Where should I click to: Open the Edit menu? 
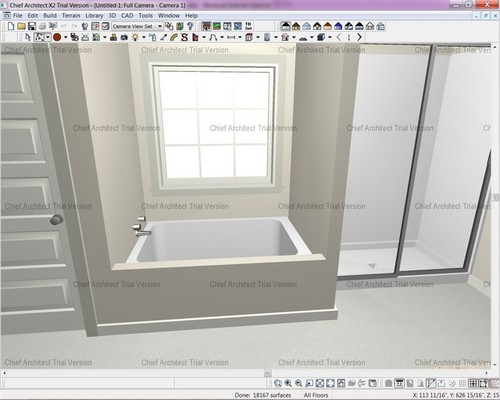coord(33,15)
